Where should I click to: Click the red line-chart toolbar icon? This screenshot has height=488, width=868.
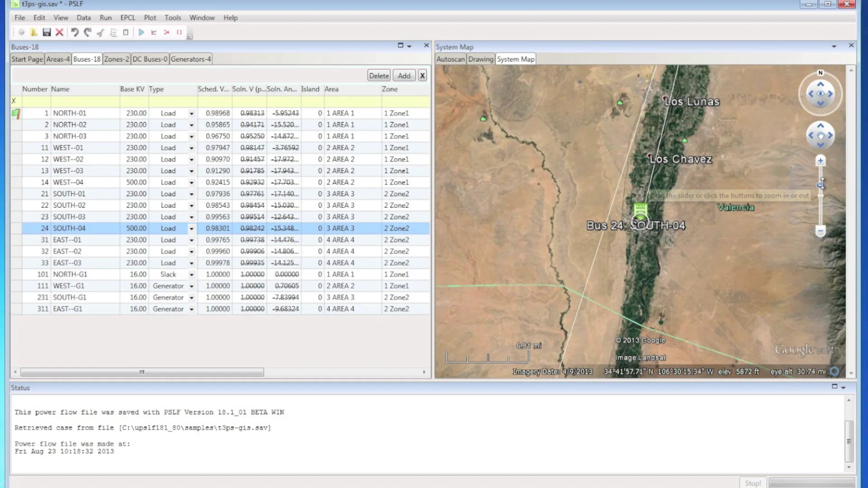pyautogui.click(x=154, y=32)
